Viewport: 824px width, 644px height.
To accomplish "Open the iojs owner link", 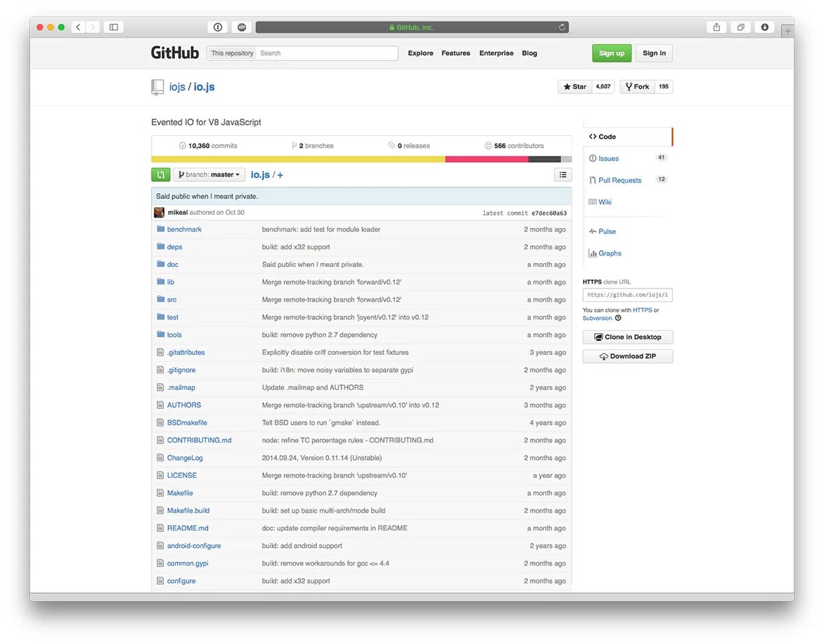I will click(x=177, y=87).
